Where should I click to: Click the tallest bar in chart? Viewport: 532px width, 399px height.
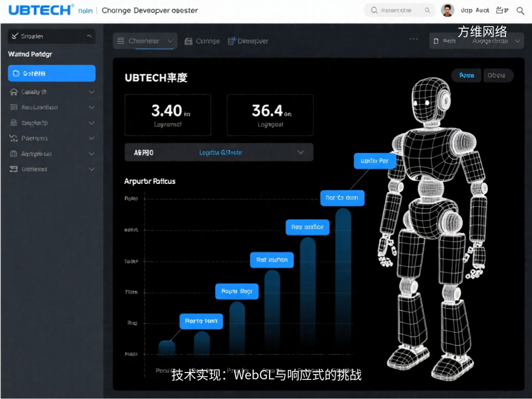tap(343, 281)
